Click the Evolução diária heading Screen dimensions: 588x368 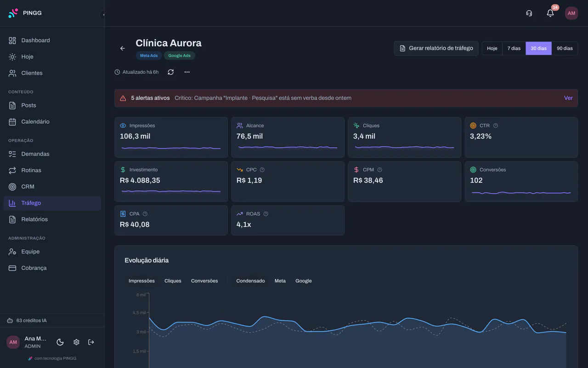147,260
